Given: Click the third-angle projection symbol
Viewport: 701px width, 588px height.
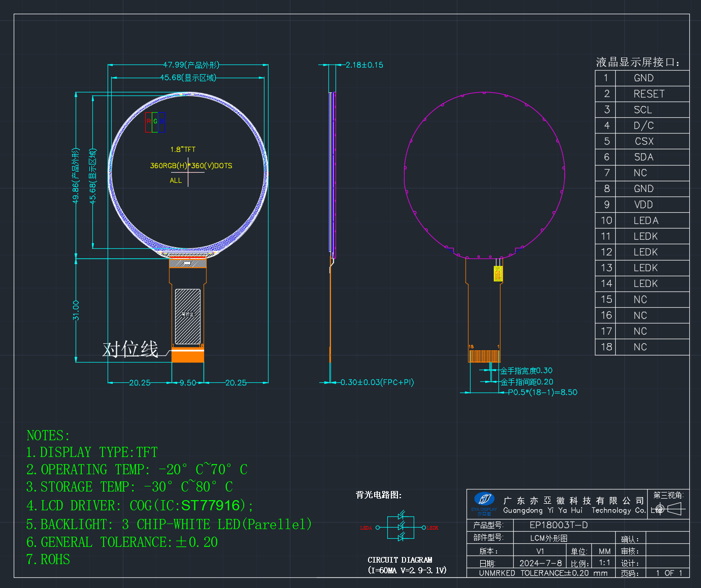Looking at the screenshot, I should click(668, 509).
